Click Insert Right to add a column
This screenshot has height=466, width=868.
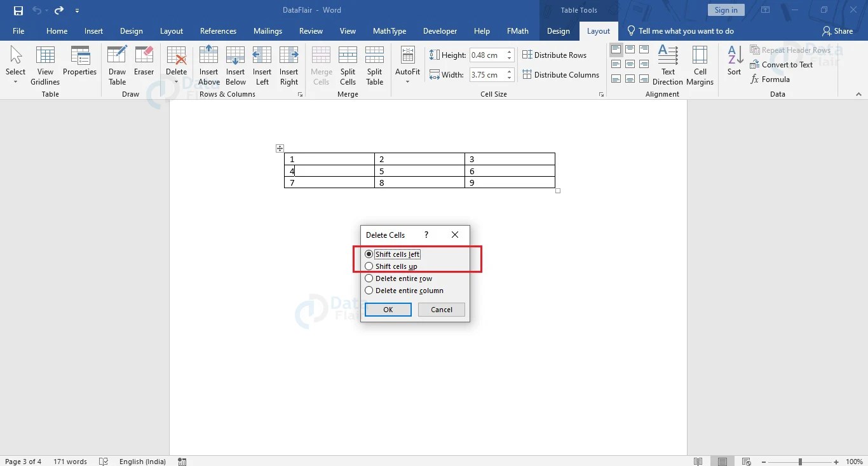[289, 65]
